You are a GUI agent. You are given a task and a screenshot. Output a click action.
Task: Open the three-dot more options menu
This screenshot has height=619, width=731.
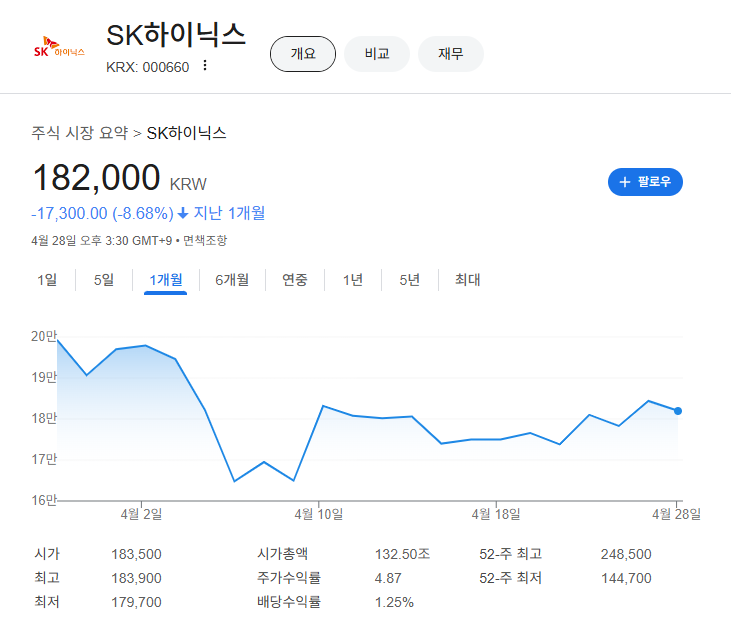[x=205, y=66]
